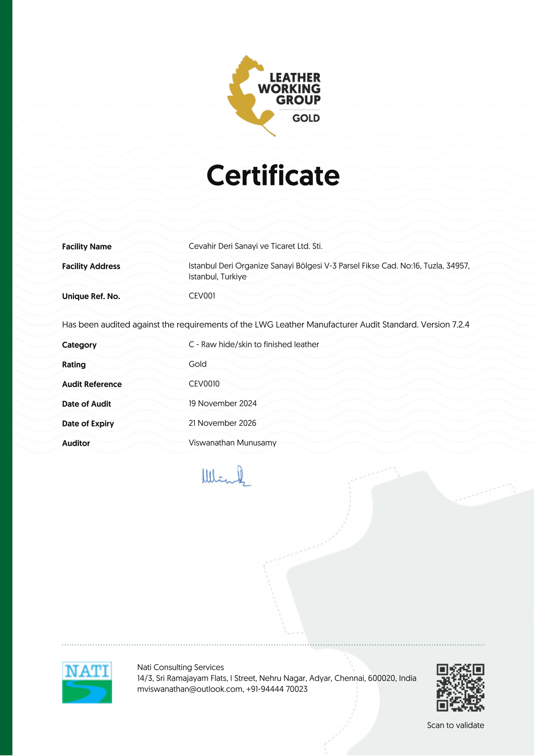Viewport: 534px width, 756px height.
Task: Select the facility name Cevahir Deri Sanayi
Action: 255,246
